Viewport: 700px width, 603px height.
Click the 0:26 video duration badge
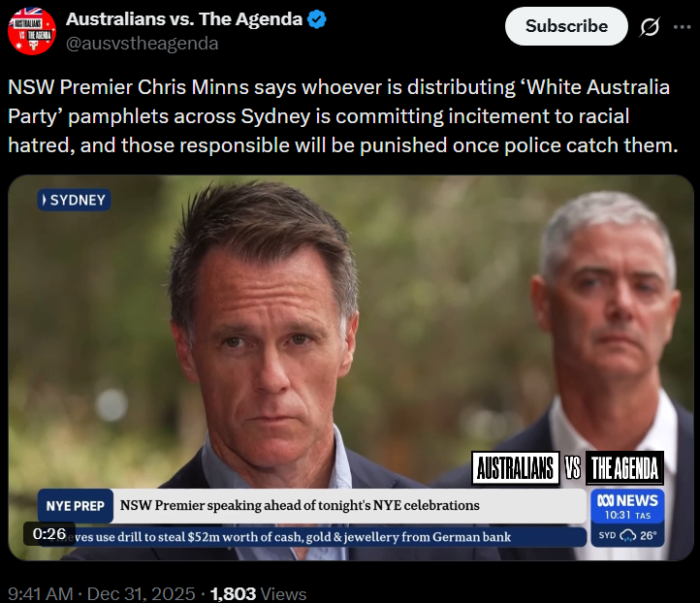point(49,533)
